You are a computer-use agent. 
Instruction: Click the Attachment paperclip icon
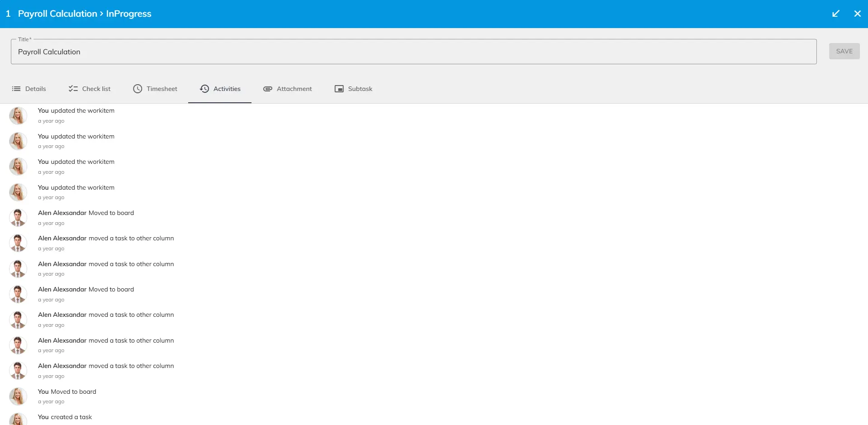tap(268, 89)
